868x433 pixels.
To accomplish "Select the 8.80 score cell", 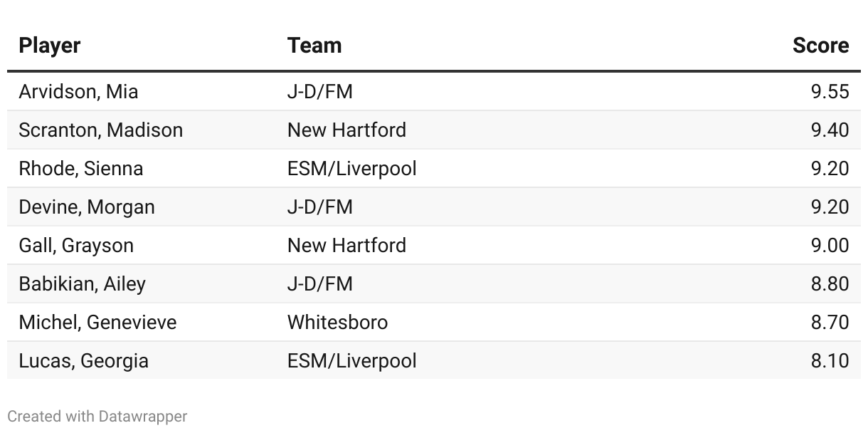I will click(830, 284).
